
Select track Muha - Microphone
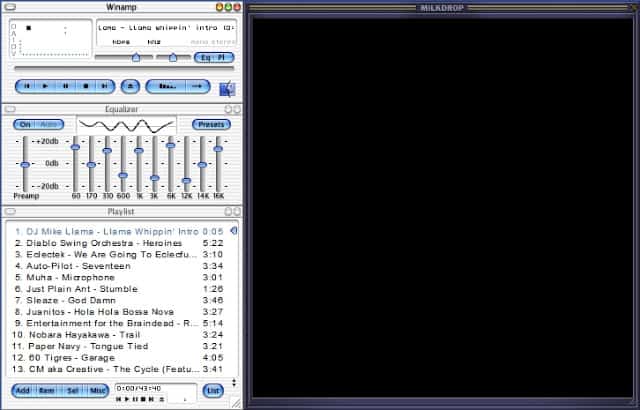point(120,277)
